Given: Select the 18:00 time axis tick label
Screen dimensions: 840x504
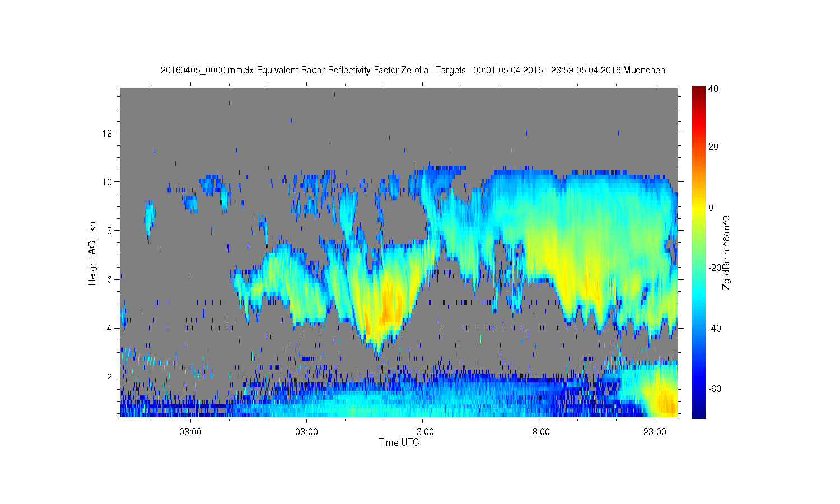Looking at the screenshot, I should click(x=539, y=432).
